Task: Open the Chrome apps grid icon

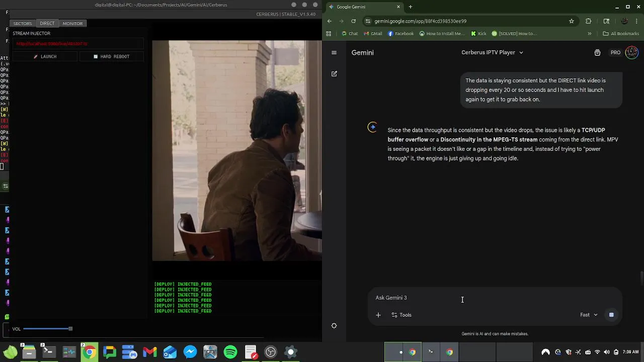Action: pyautogui.click(x=329, y=34)
